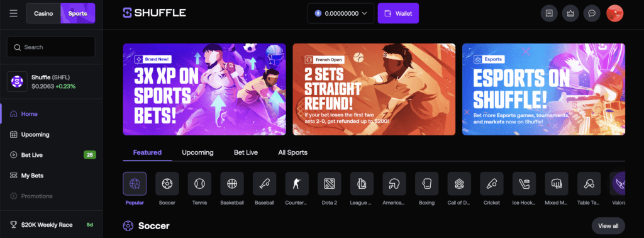This screenshot has height=238, width=644.
Task: Select the Counter-Strike icon
Action: coord(297,184)
